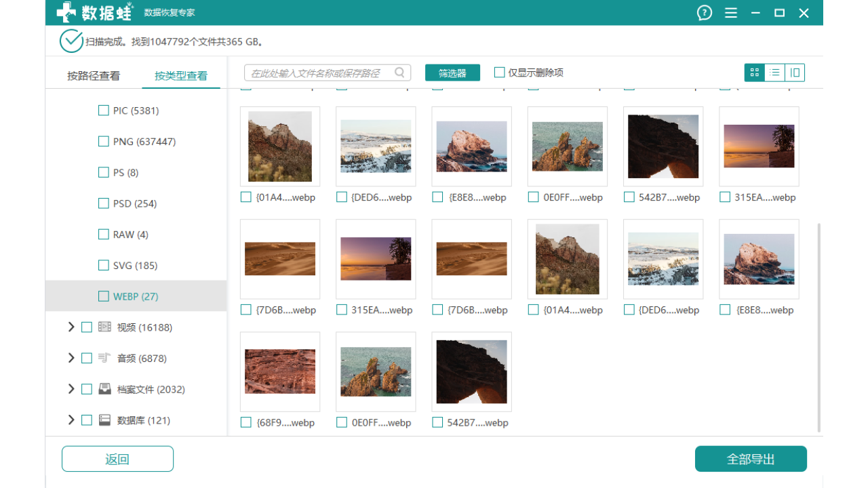Expand the 档案文件 (2032) category

71,389
